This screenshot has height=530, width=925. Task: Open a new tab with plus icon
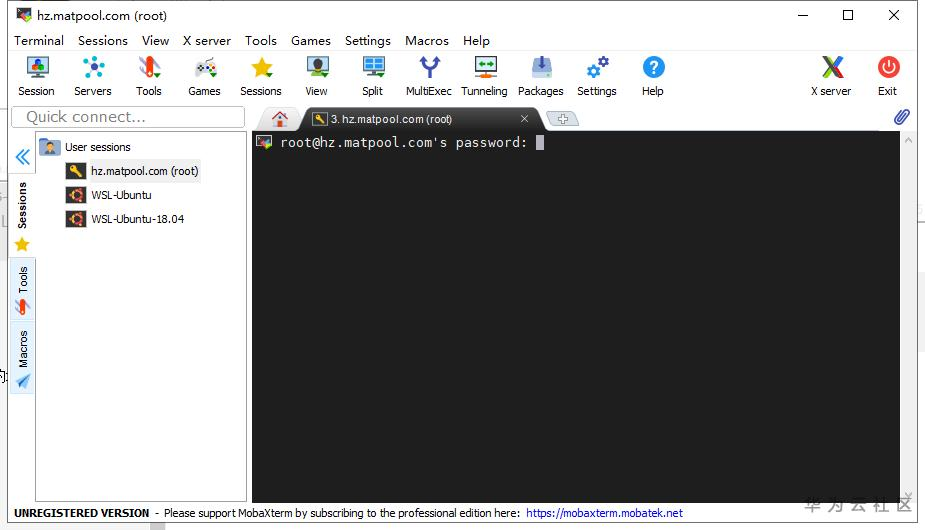[x=563, y=119]
